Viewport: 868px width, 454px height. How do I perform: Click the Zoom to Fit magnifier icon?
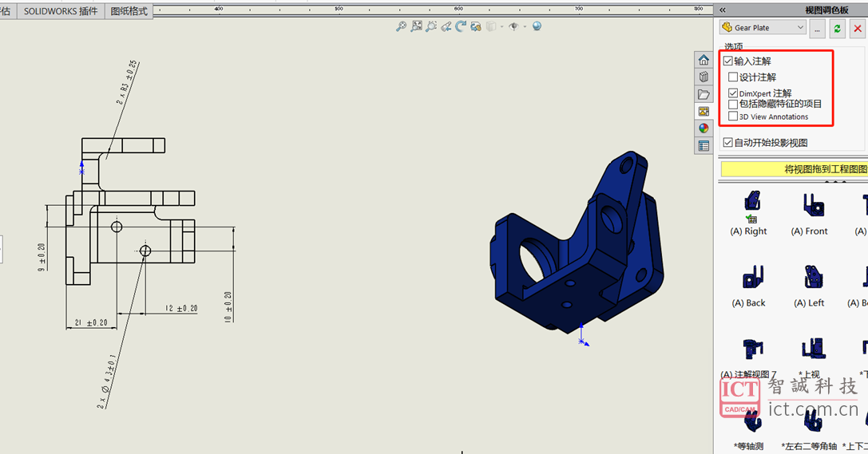[x=402, y=26]
